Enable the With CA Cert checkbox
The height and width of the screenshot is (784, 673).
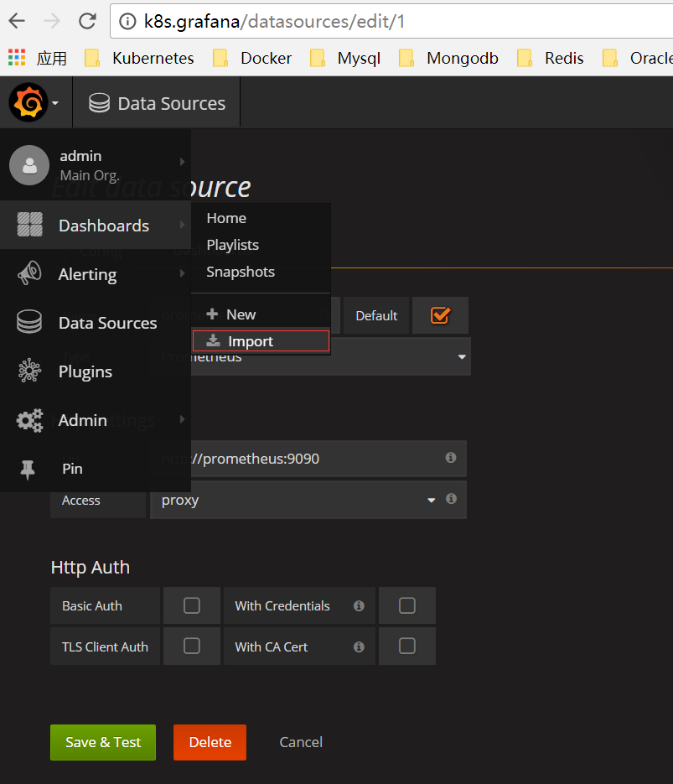[407, 646]
